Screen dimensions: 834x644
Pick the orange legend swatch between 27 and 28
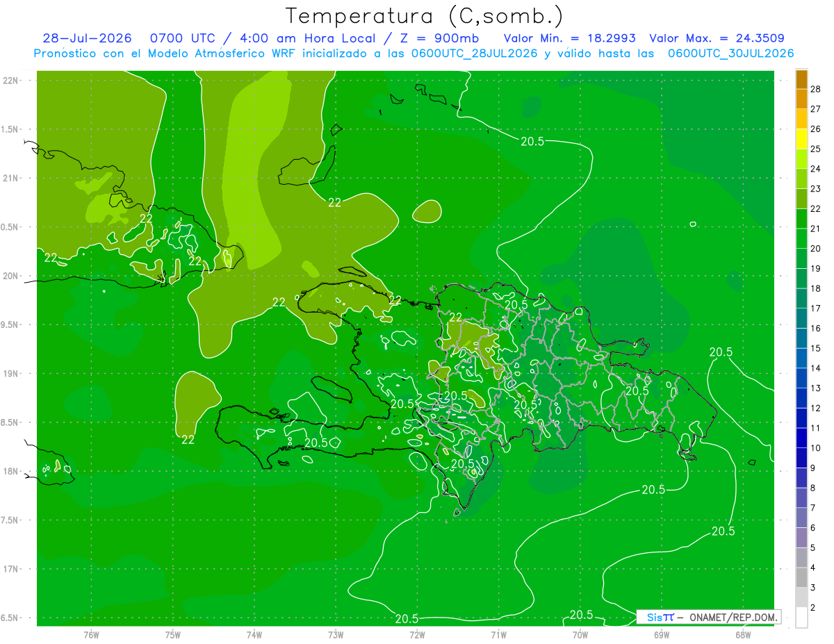point(801,99)
